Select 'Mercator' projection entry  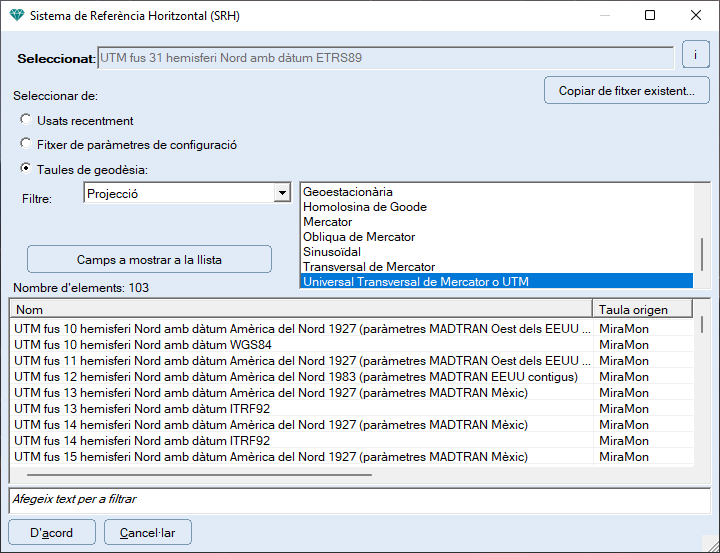tap(496, 222)
